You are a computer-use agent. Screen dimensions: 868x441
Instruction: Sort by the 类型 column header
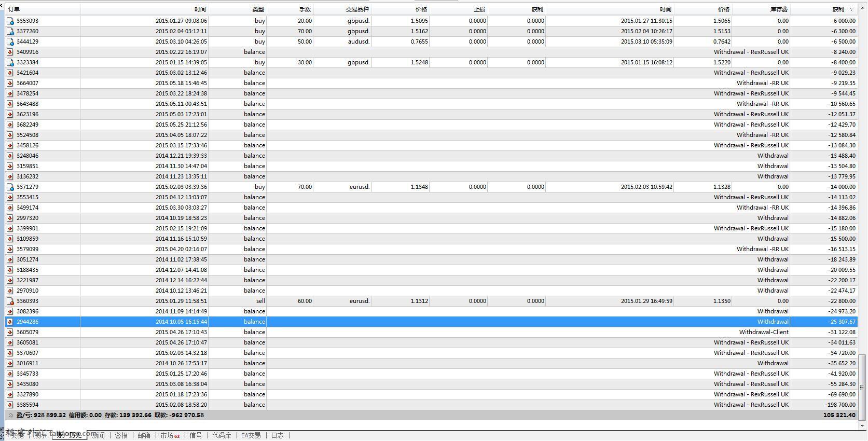[x=238, y=9]
